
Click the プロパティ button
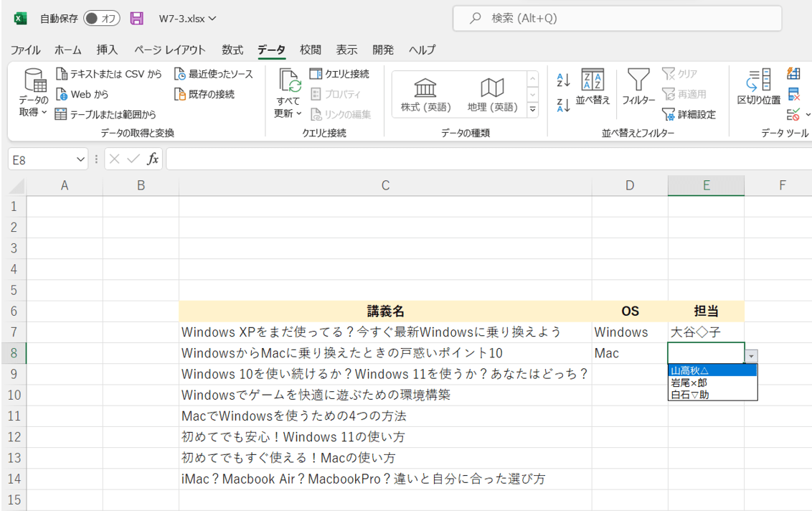[336, 94]
